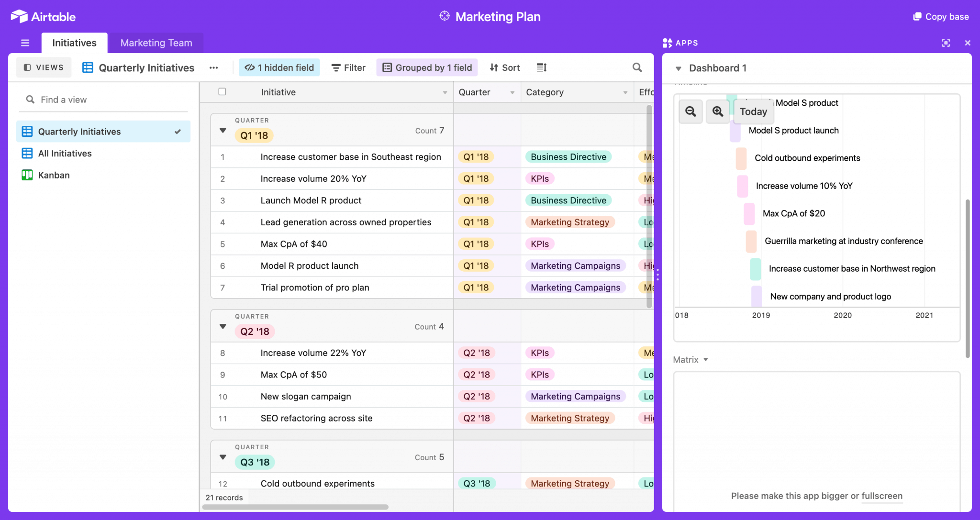The width and height of the screenshot is (980, 520).
Task: Click the hamburger menu icon left of Initiatives
Action: pyautogui.click(x=25, y=43)
